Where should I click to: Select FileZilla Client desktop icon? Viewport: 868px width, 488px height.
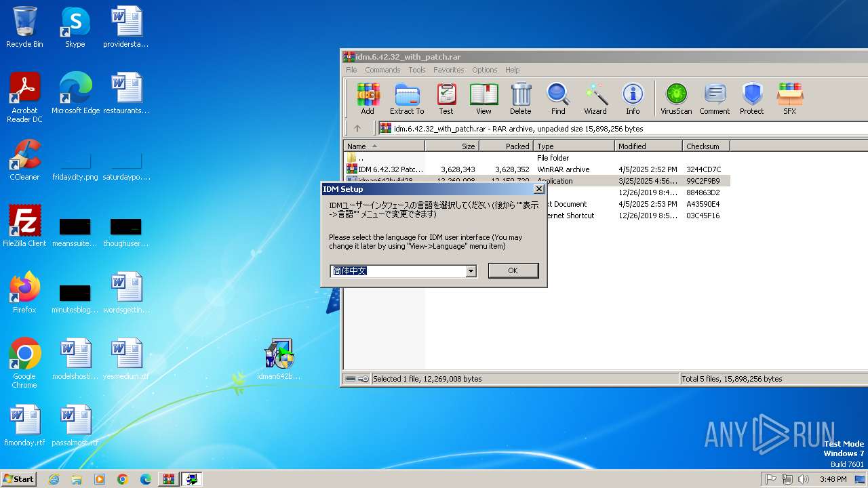[x=24, y=226]
